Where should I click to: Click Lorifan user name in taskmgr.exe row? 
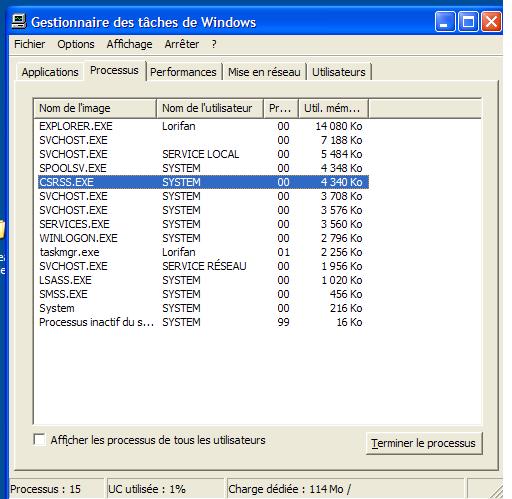[179, 252]
